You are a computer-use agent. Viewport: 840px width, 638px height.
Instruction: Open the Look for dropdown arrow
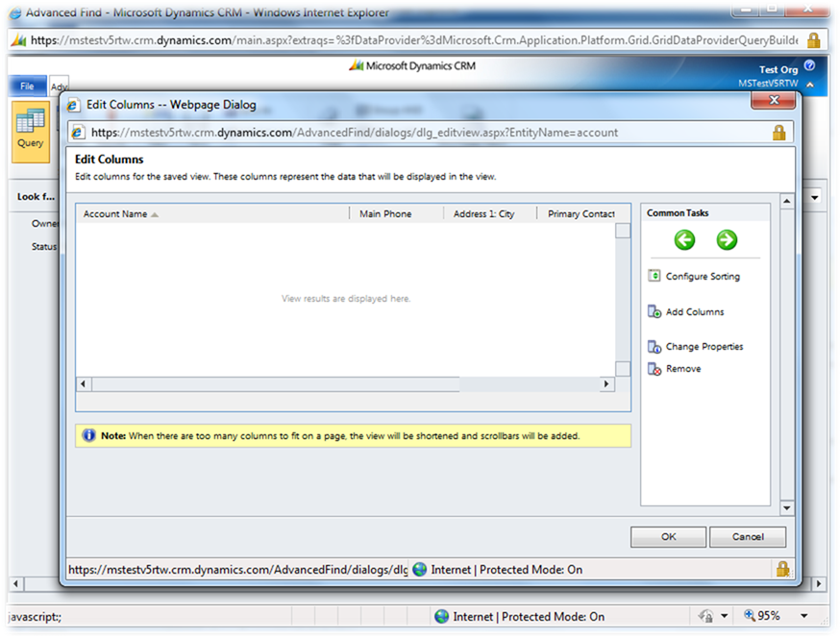[x=814, y=197]
